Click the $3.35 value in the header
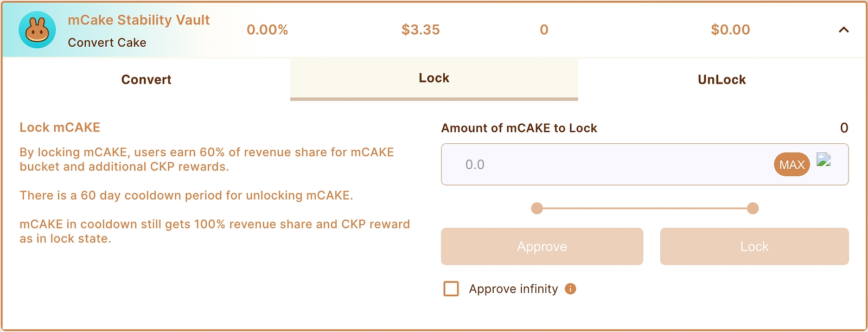The image size is (868, 332). [420, 30]
